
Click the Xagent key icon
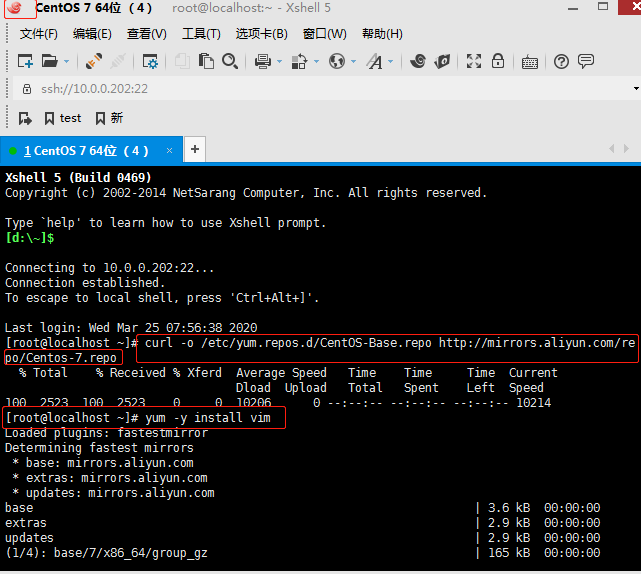[442, 61]
